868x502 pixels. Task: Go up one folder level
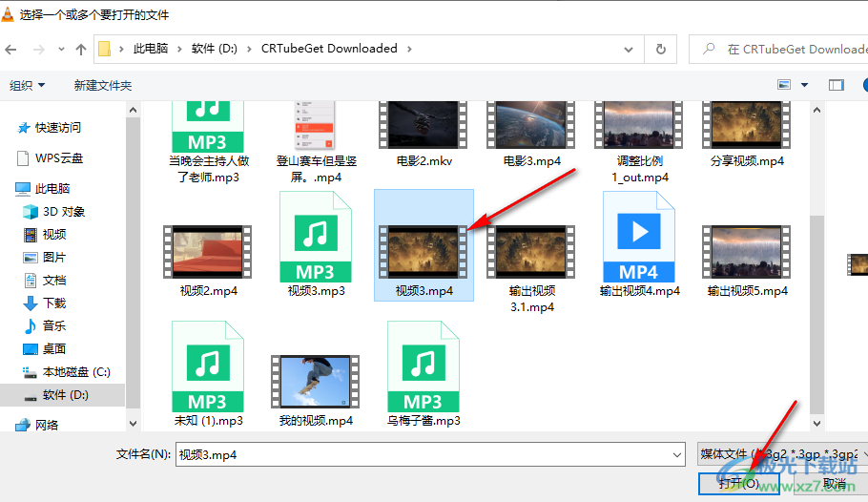tap(81, 50)
